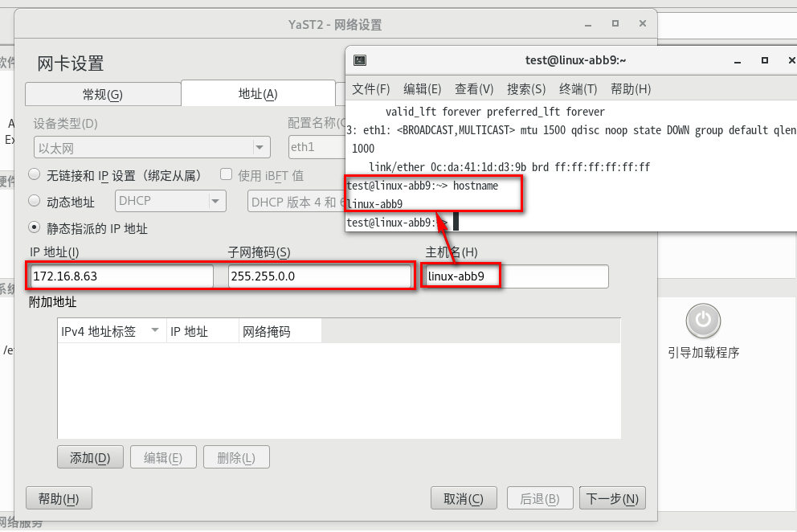The image size is (797, 532).
Task: Click the Help (帮助) button at bottom left
Action: [59, 498]
